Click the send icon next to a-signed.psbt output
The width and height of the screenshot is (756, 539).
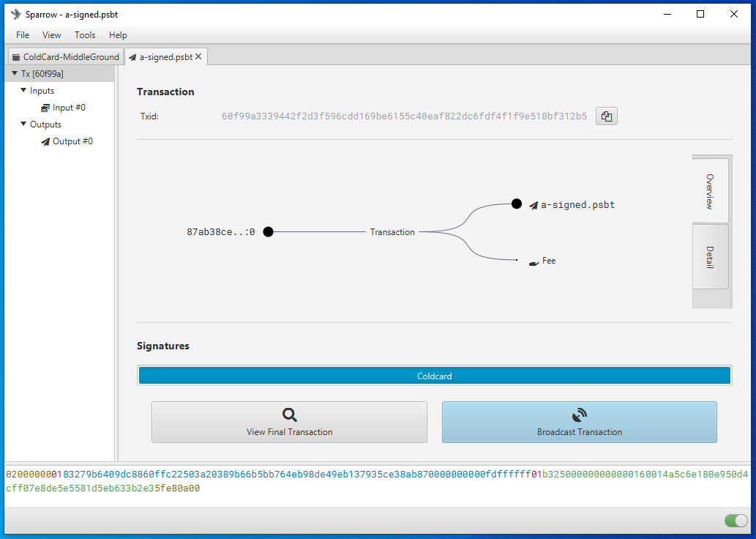click(534, 205)
